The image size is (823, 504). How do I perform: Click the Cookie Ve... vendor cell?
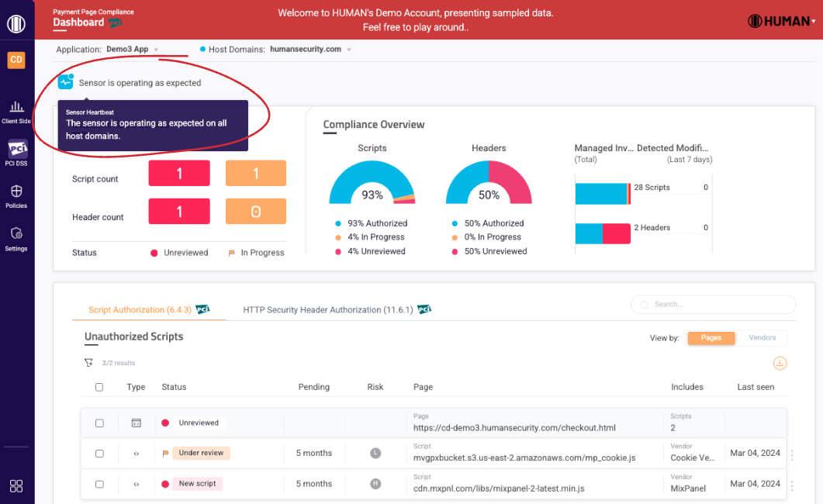click(693, 457)
